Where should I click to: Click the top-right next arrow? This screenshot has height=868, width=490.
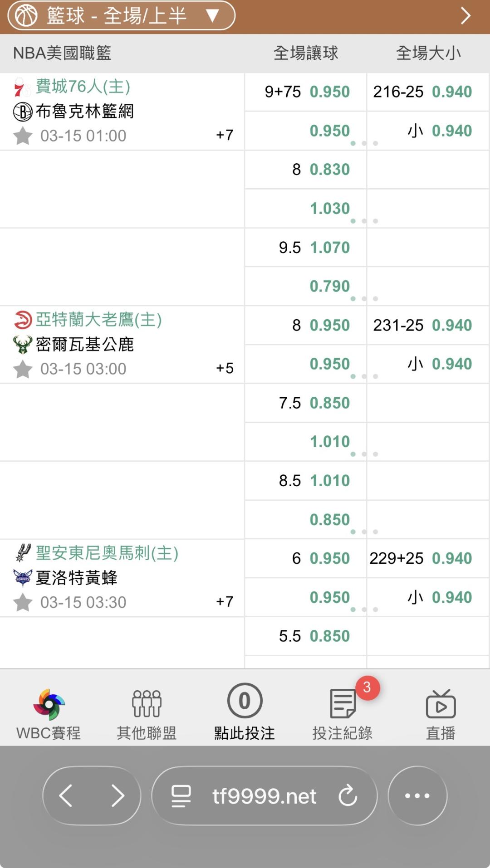click(x=465, y=16)
